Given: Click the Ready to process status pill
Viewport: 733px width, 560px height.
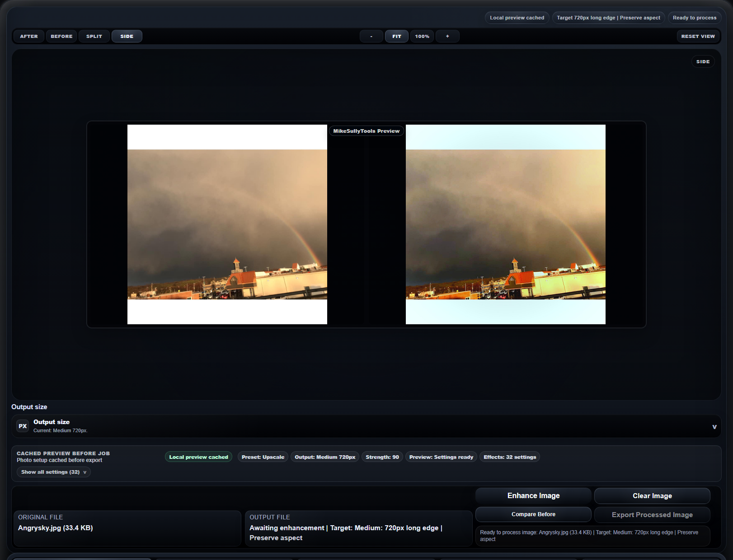Looking at the screenshot, I should click(695, 18).
